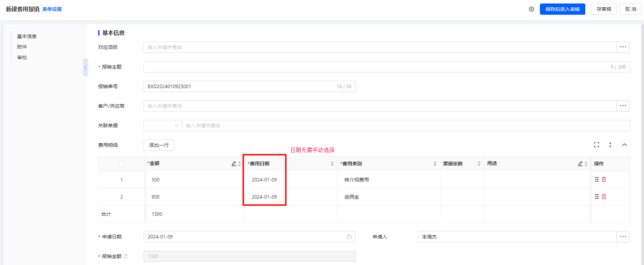Click drag handle of row 1

pos(597,179)
